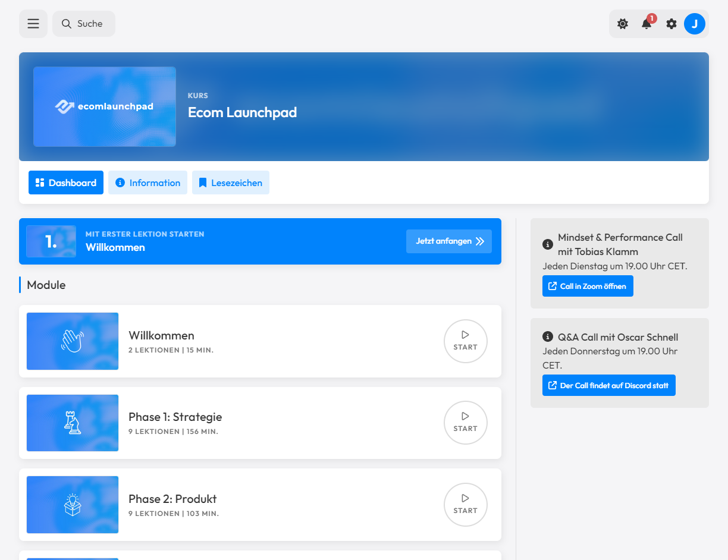Switch to the Lesezeichen tab
Viewport: 728px width, 560px height.
[x=231, y=183]
